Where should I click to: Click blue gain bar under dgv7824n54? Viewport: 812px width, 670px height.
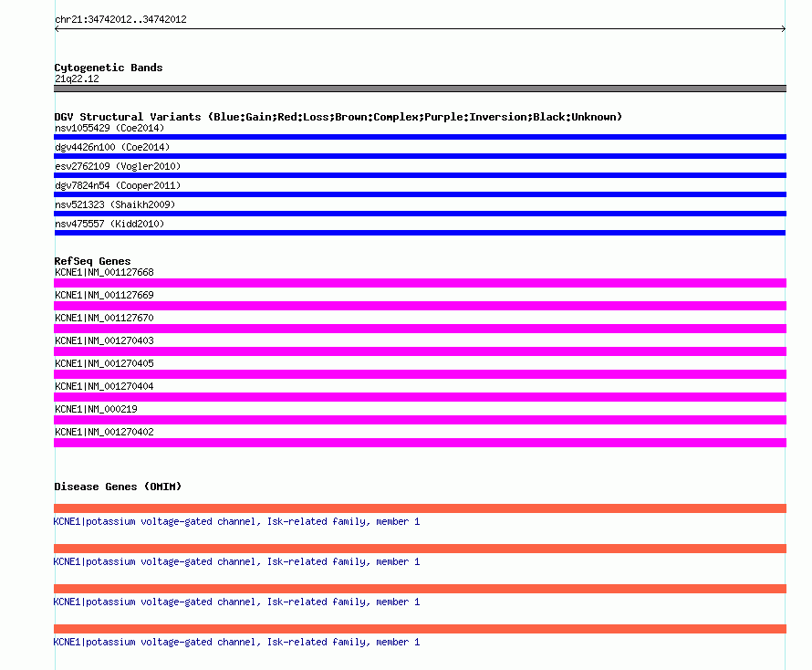coord(420,194)
